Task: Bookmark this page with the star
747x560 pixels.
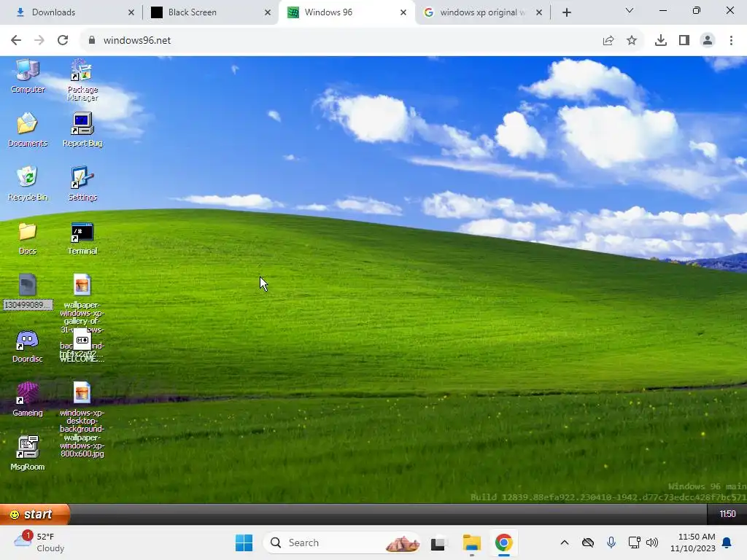Action: tap(632, 40)
